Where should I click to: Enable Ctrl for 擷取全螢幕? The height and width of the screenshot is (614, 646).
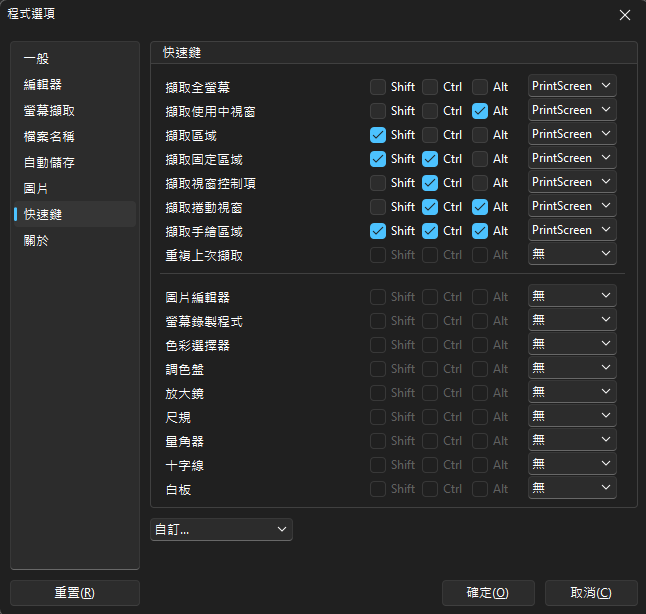coord(430,87)
